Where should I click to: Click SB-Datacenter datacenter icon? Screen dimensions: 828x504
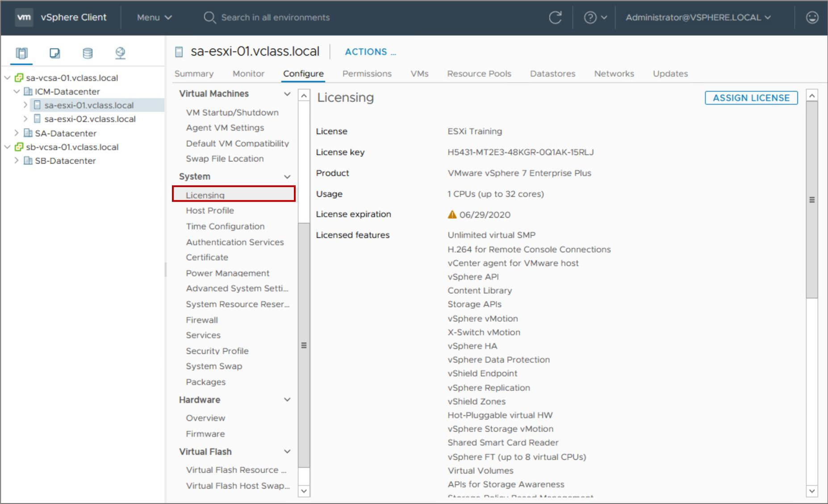click(x=28, y=161)
